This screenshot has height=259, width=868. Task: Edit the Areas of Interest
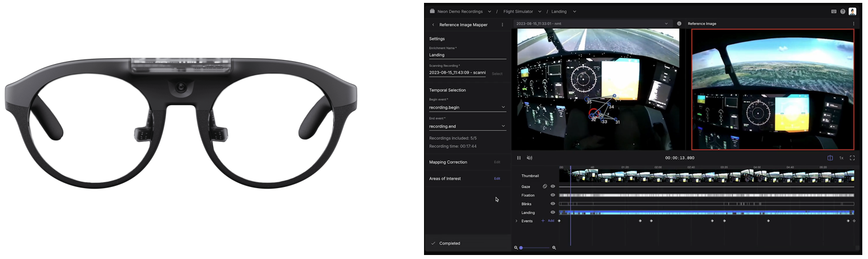point(497,178)
